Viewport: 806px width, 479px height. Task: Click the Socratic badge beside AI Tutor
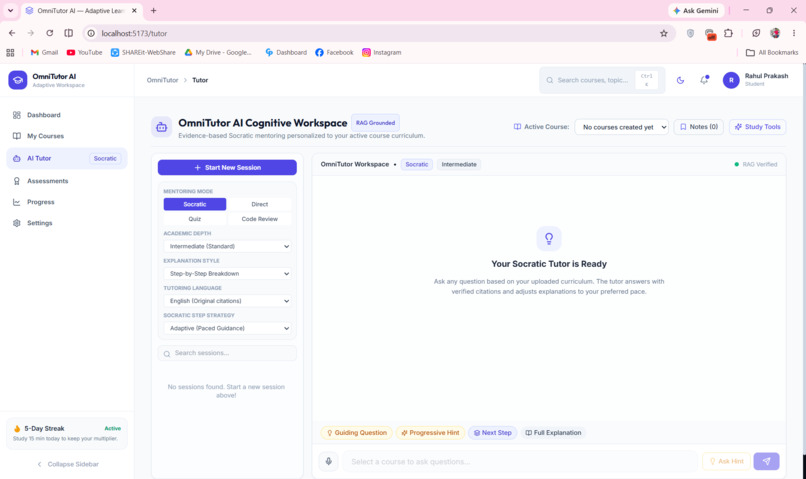(105, 158)
